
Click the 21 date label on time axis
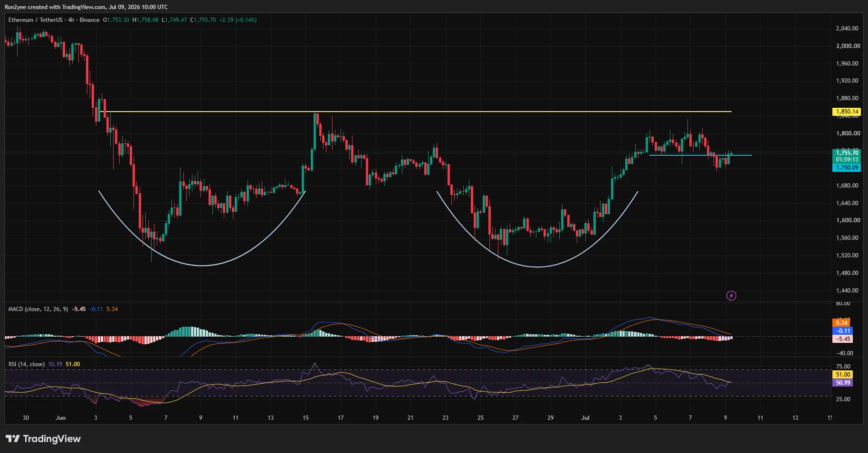pyautogui.click(x=410, y=418)
